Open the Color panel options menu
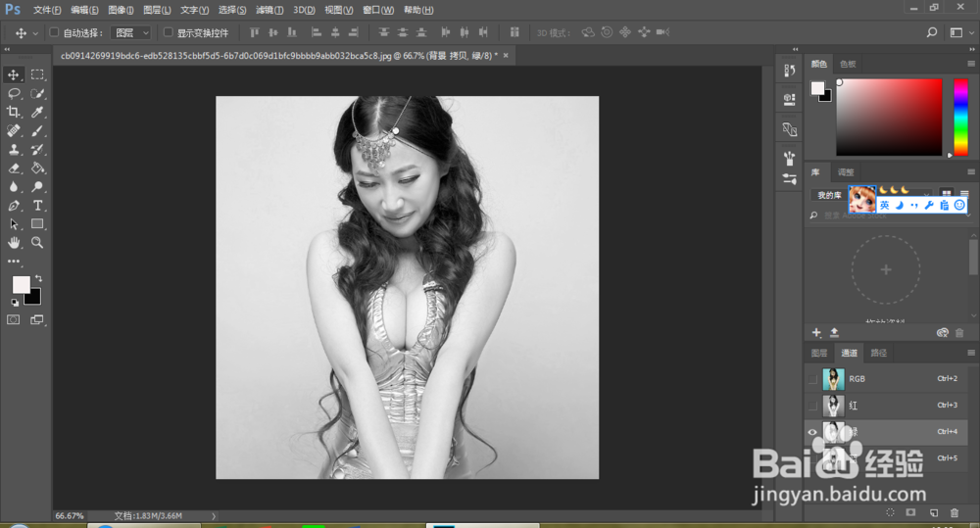 (970, 64)
